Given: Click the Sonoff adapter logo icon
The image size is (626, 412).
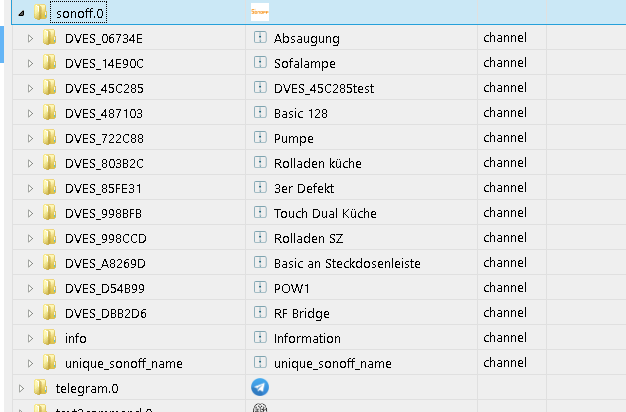Looking at the screenshot, I should pyautogui.click(x=260, y=12).
